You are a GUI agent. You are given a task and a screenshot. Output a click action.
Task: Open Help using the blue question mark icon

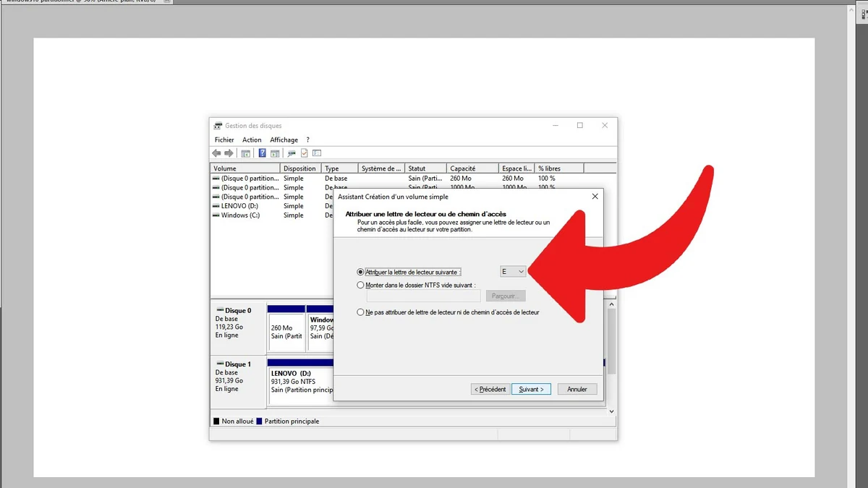click(263, 153)
